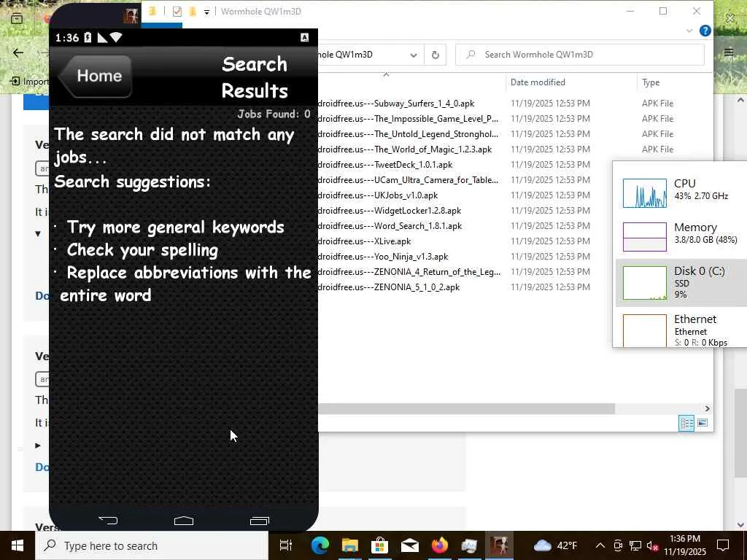Select The_World_of_Magic_1.2.3.apk file
This screenshot has width=747, height=560.
click(x=404, y=149)
